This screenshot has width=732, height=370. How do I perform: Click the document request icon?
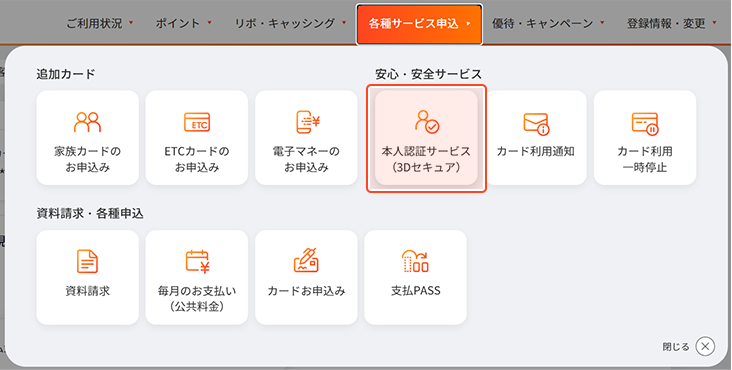click(87, 261)
